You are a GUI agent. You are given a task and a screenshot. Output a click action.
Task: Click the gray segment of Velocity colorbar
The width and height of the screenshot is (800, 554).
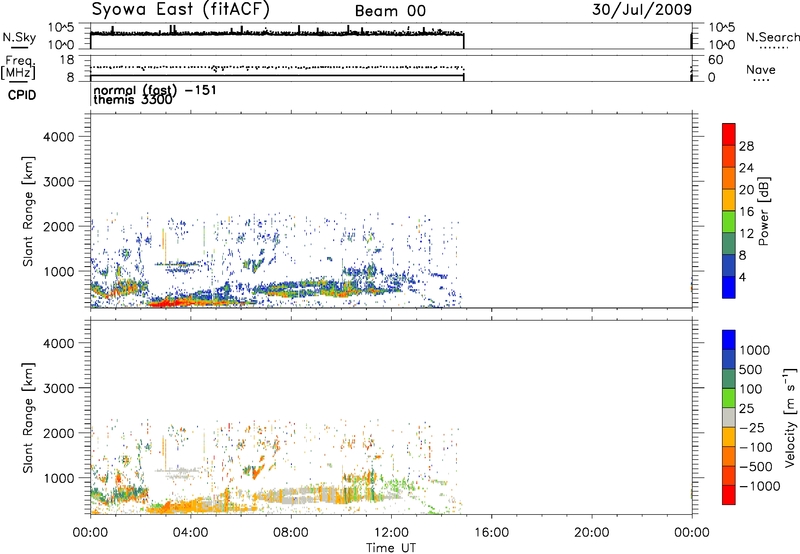pos(729,417)
